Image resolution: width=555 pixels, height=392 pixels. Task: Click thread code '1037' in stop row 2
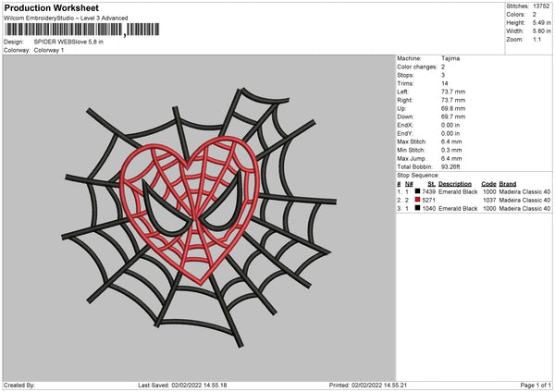489,201
